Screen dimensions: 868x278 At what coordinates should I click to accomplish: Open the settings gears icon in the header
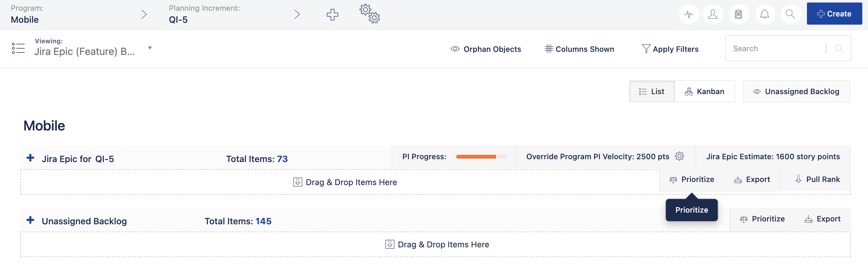(369, 15)
